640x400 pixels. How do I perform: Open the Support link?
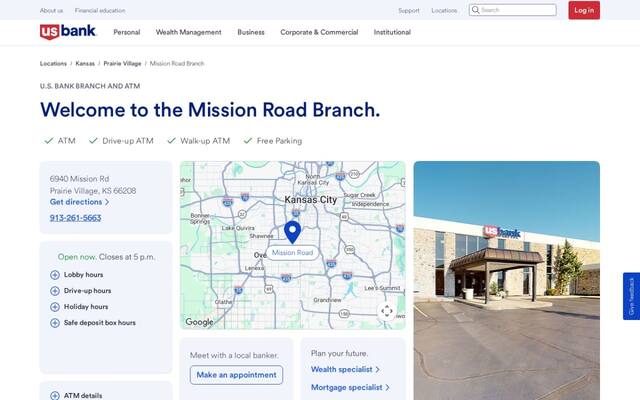[x=409, y=11]
